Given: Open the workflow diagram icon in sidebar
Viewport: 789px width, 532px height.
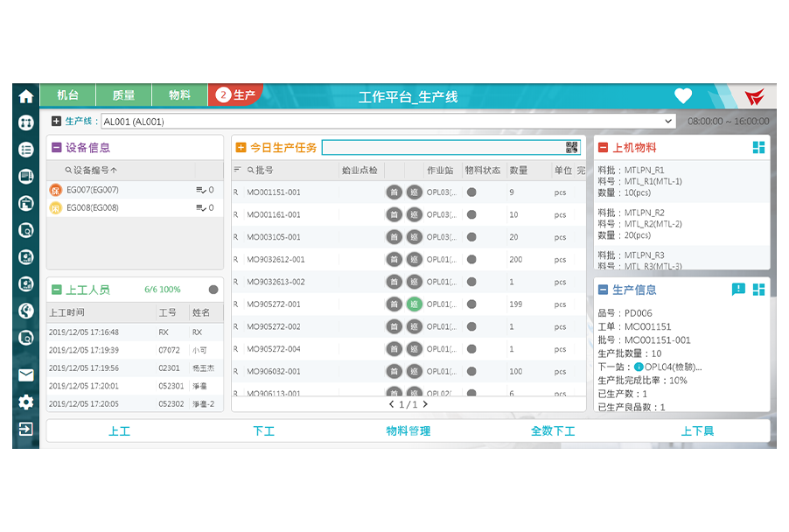Looking at the screenshot, I should (x=25, y=122).
